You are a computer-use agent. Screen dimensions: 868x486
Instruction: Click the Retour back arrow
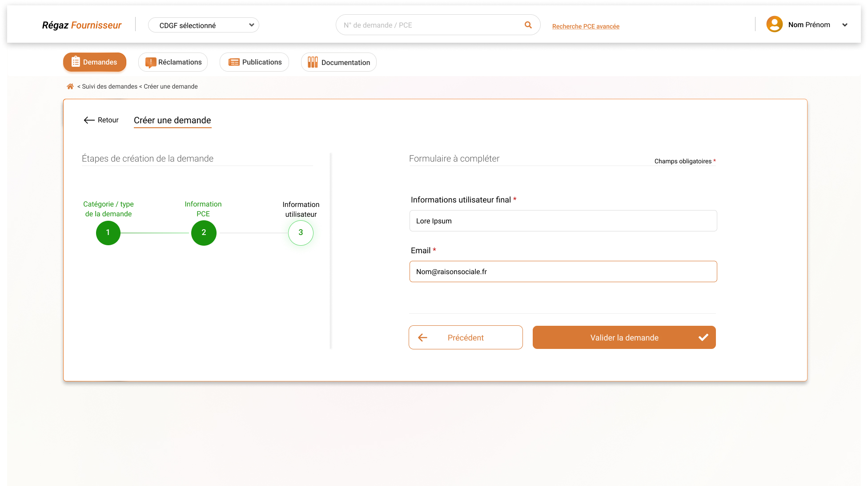(89, 120)
